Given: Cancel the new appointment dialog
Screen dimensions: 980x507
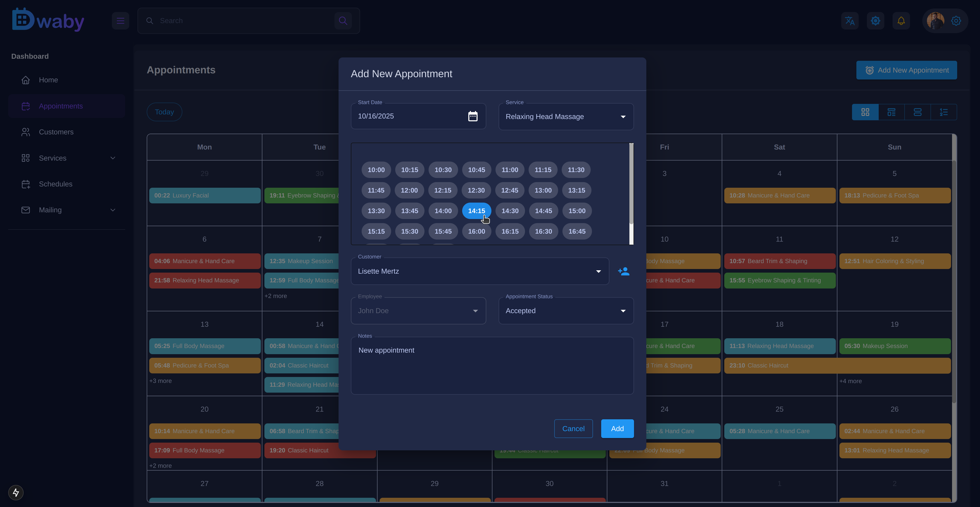Looking at the screenshot, I should click(573, 429).
